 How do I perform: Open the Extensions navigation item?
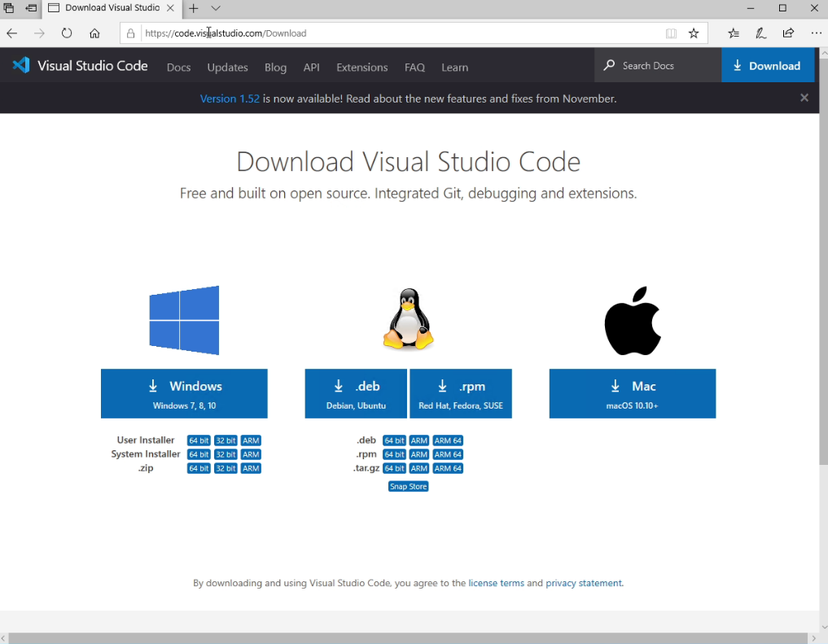(361, 68)
